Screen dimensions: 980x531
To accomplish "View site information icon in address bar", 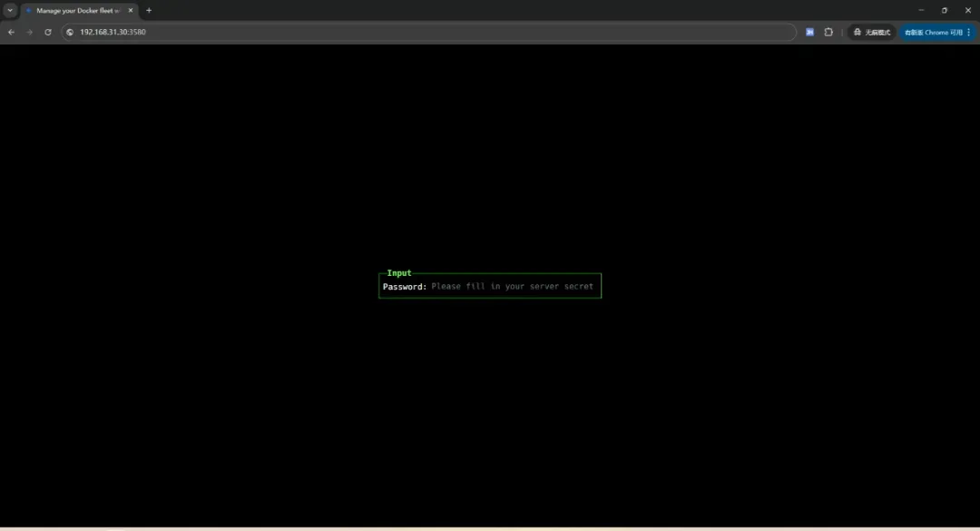I will click(x=70, y=32).
